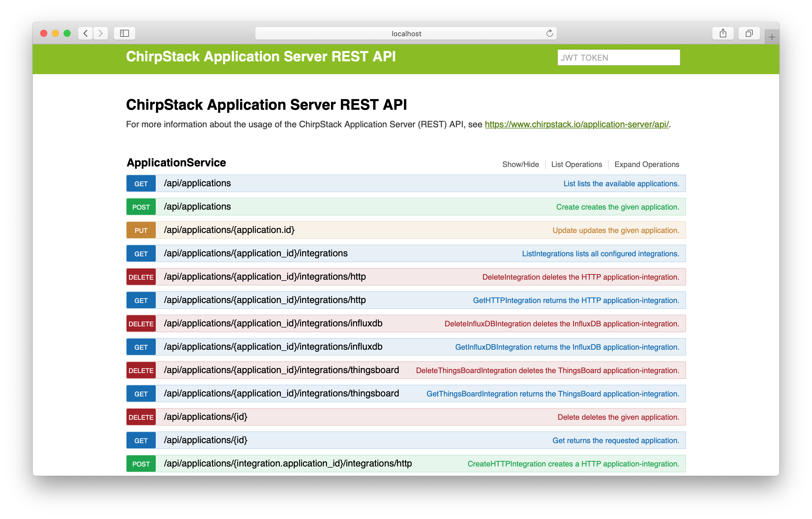The height and width of the screenshot is (519, 812).
Task: Click the DELETE badge for integrations/influxdb
Action: pos(141,324)
